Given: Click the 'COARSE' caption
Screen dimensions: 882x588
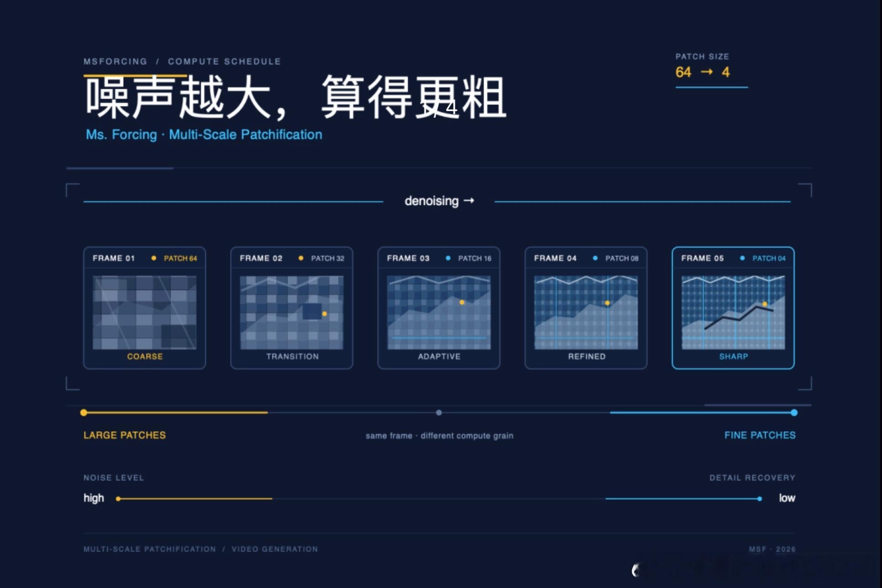Looking at the screenshot, I should click(145, 356).
